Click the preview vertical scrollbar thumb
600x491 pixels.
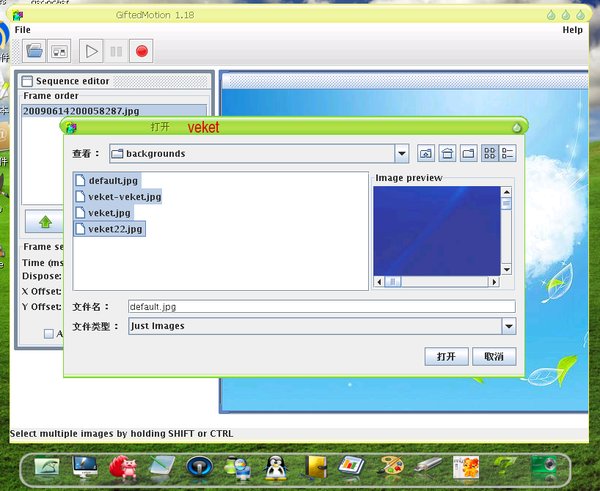point(506,203)
